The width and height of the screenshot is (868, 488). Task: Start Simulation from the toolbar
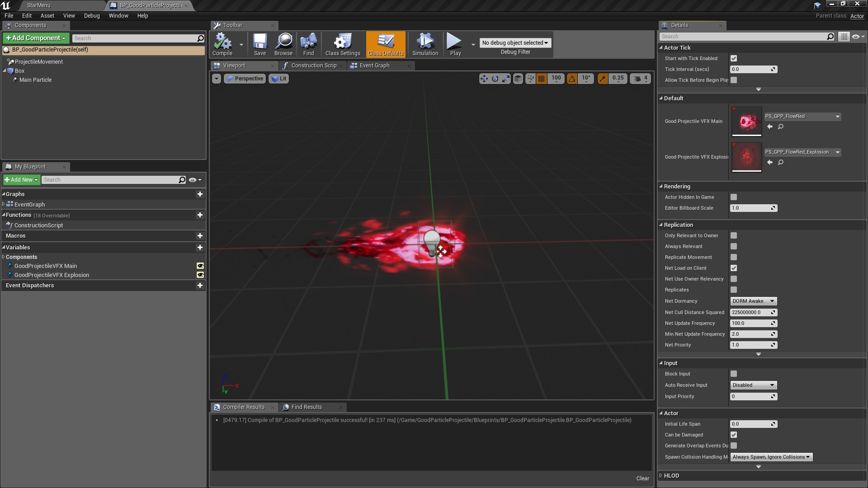[x=425, y=44]
